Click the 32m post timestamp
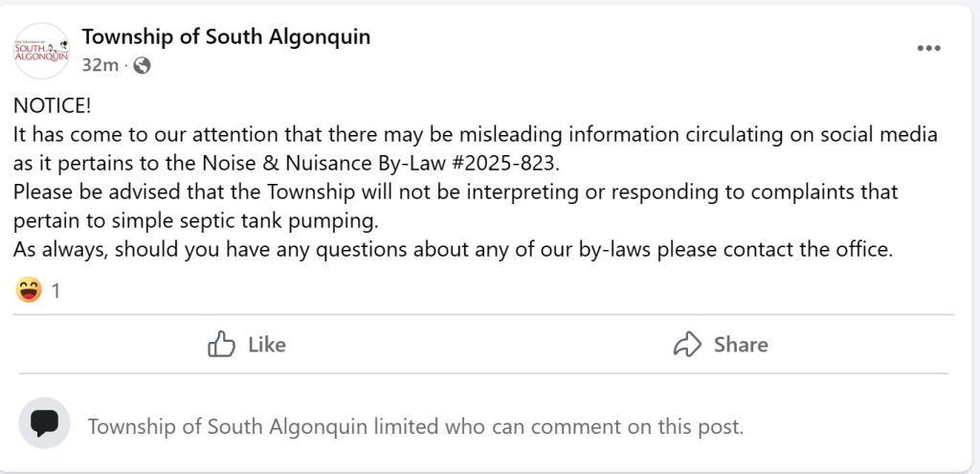Image resolution: width=980 pixels, height=474 pixels. tap(100, 66)
